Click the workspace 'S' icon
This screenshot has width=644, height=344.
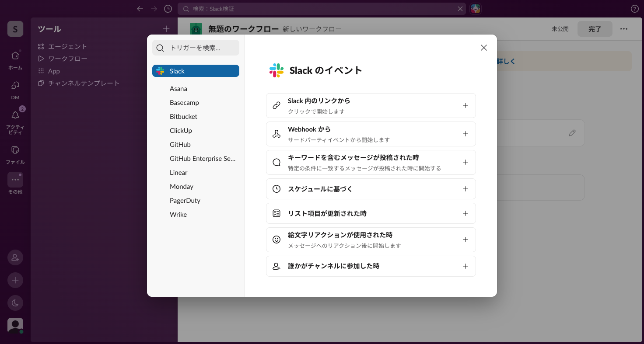15,29
